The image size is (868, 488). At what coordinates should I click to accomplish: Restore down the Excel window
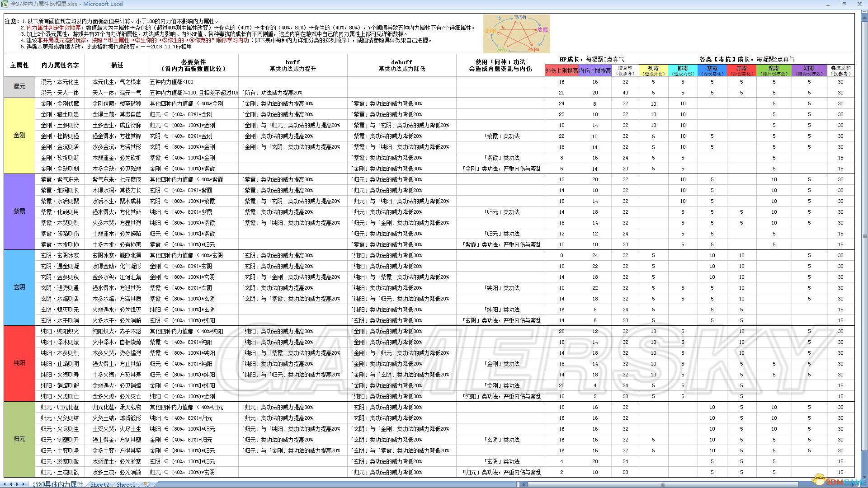pyautogui.click(x=844, y=4)
